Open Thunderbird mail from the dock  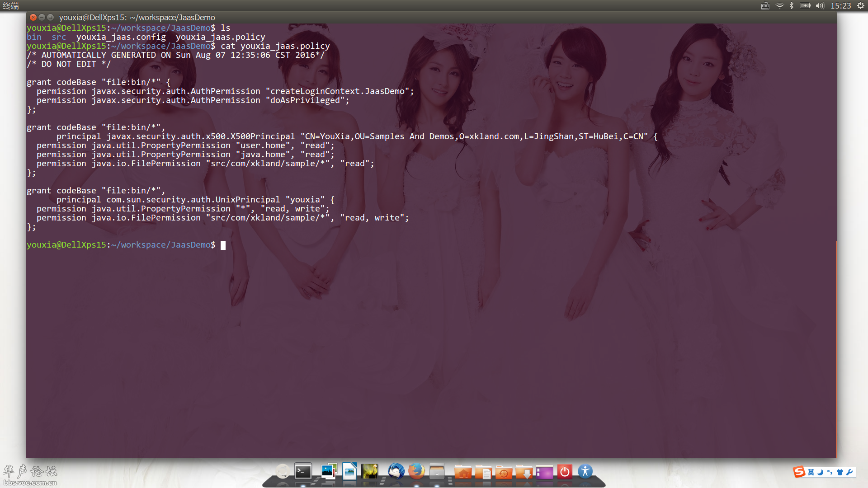coord(396,471)
